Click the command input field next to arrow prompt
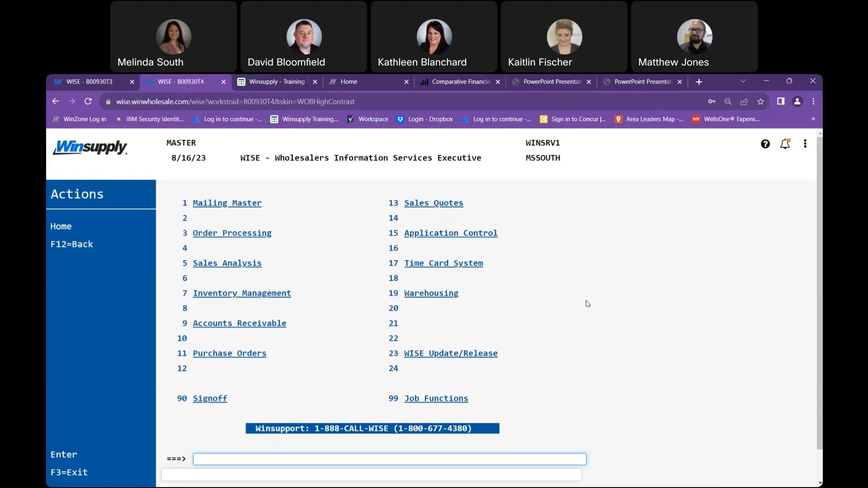Viewport: 868px width, 488px height. 389,459
